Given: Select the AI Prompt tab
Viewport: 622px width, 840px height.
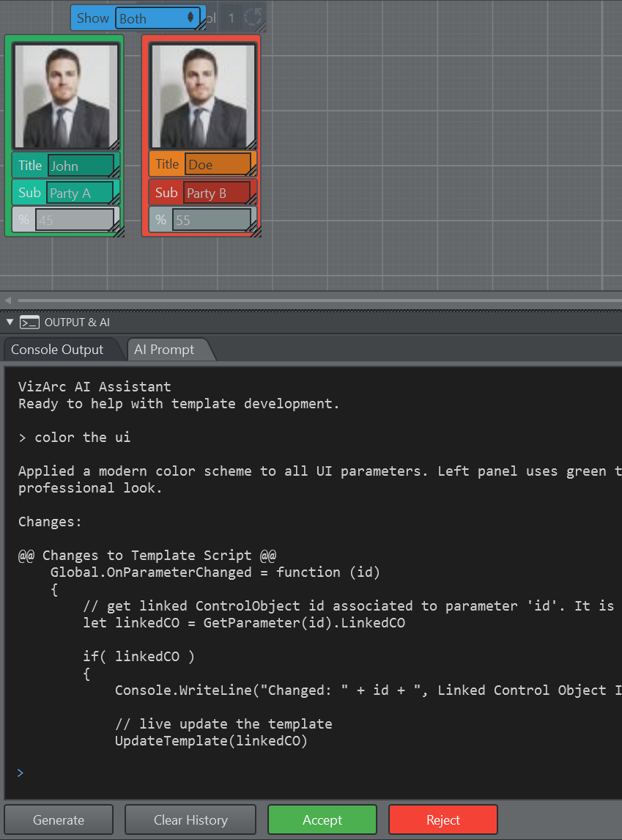Looking at the screenshot, I should click(x=164, y=350).
